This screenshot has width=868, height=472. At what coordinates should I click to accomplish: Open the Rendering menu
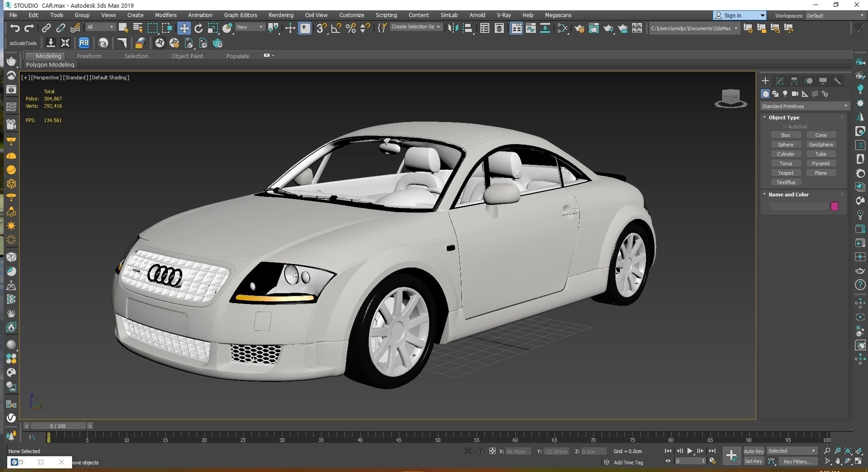pos(281,15)
